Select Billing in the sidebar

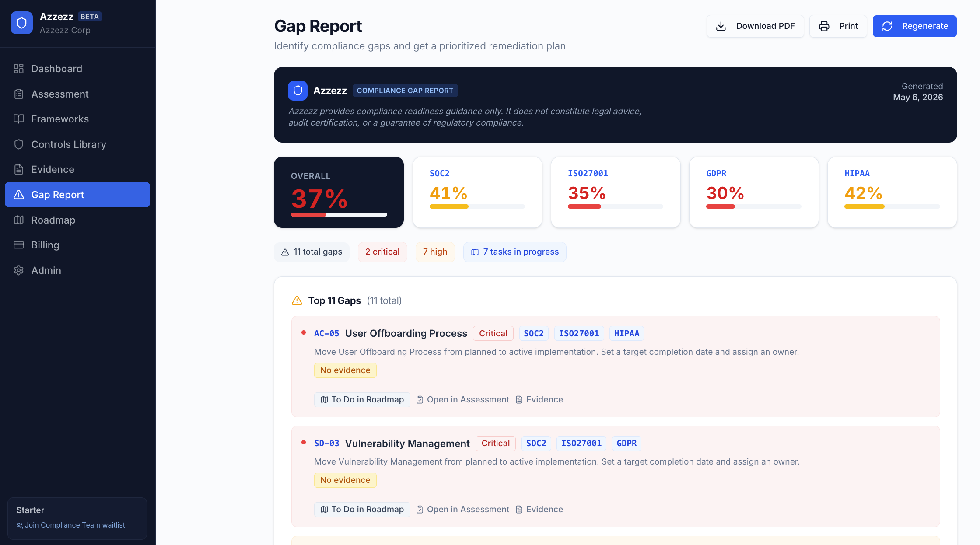(x=77, y=245)
